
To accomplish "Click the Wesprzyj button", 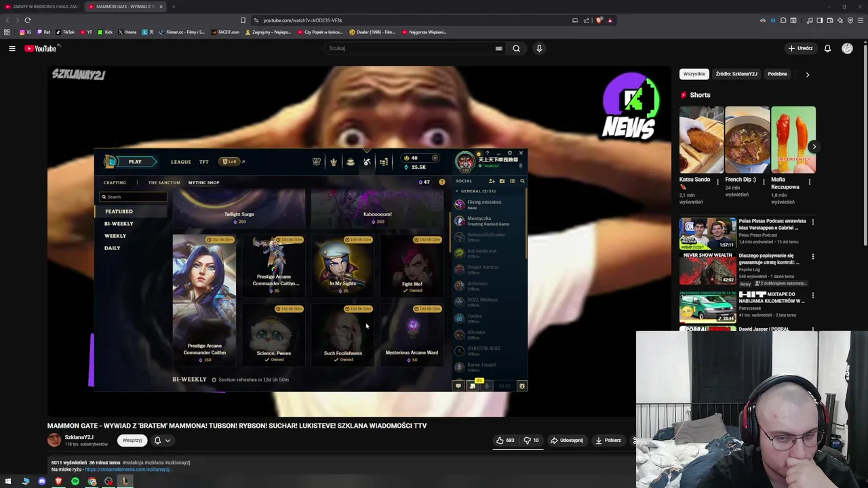I will (132, 441).
